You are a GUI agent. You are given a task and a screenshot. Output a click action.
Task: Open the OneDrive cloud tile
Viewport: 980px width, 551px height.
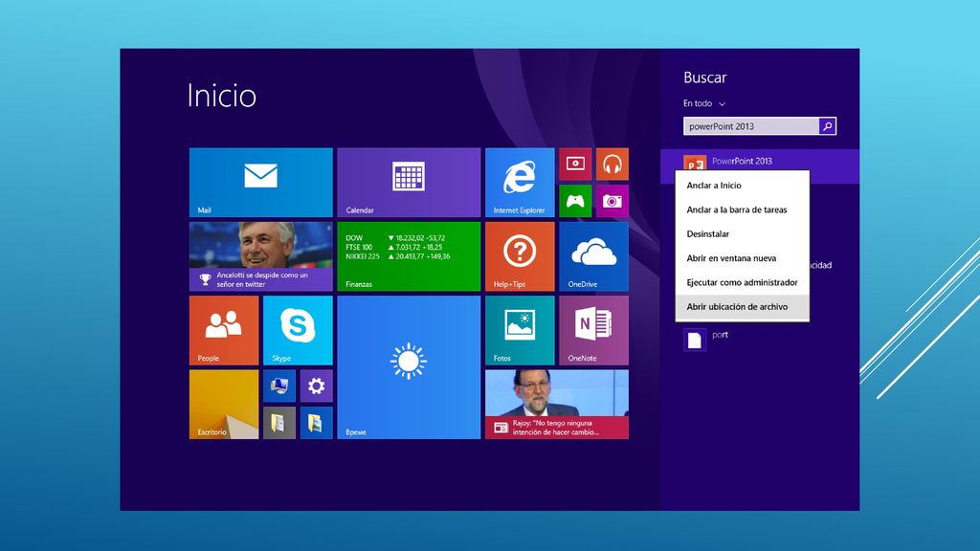[x=593, y=256]
